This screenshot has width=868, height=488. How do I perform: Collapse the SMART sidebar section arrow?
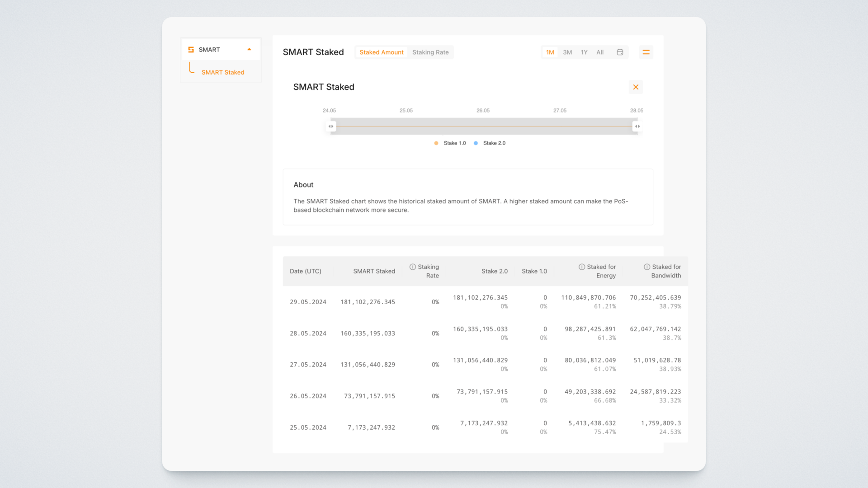(x=249, y=50)
